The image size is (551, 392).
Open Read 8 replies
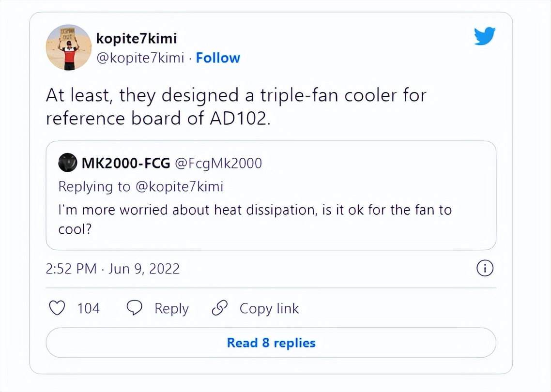pyautogui.click(x=271, y=343)
